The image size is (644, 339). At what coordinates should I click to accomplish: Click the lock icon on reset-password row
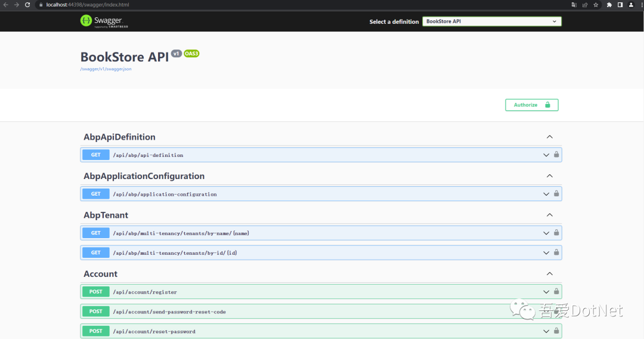click(556, 331)
